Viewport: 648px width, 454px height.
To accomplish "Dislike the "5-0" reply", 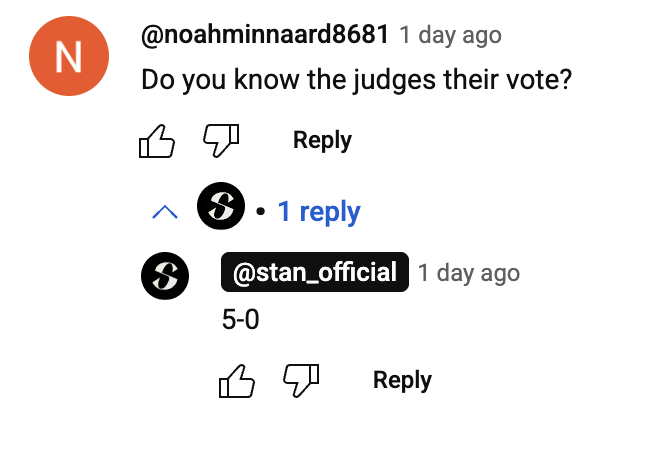I will pos(301,381).
